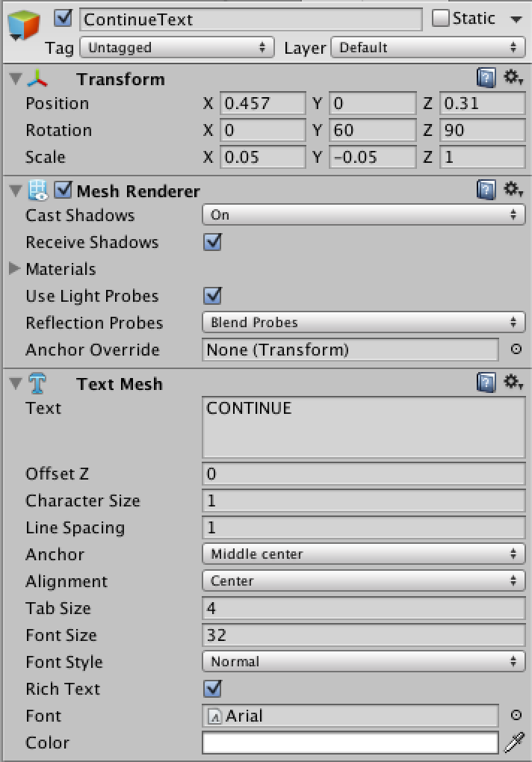Open Transform component help icon
Screen dimensions: 532x762
486,78
